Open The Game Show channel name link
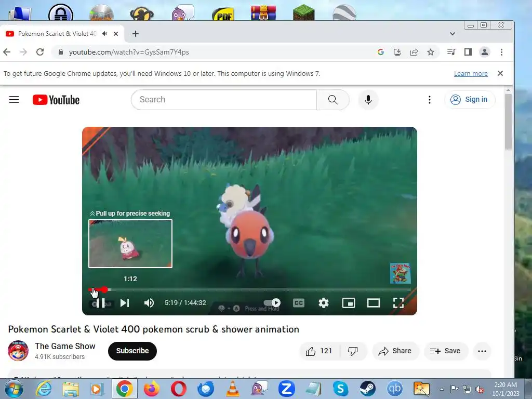Screen dimensions: 532x399 click(65, 346)
